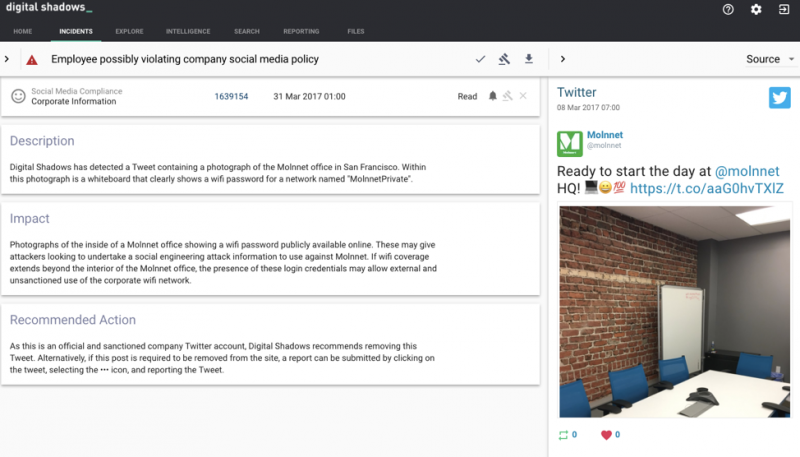Open the Reporting tab

301,32
